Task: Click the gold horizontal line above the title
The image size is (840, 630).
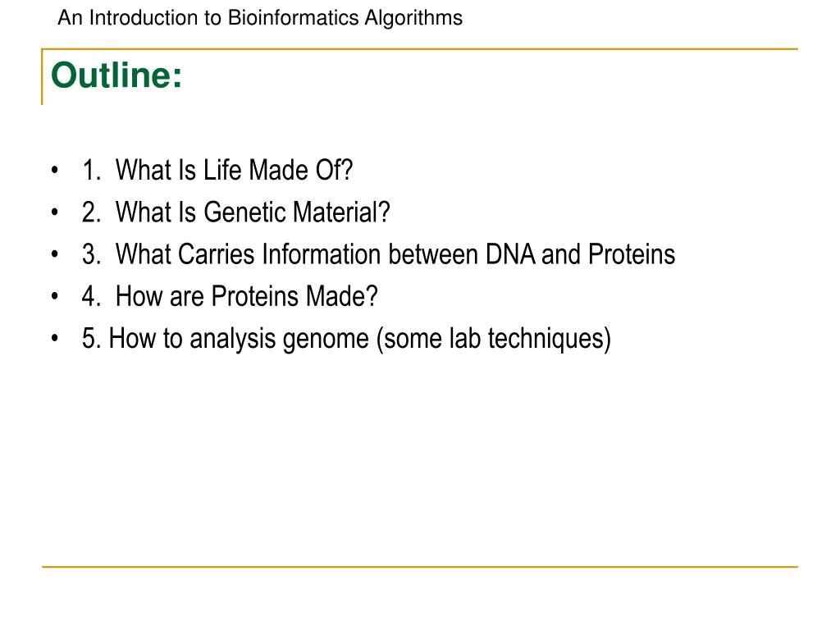Action: tap(419, 49)
